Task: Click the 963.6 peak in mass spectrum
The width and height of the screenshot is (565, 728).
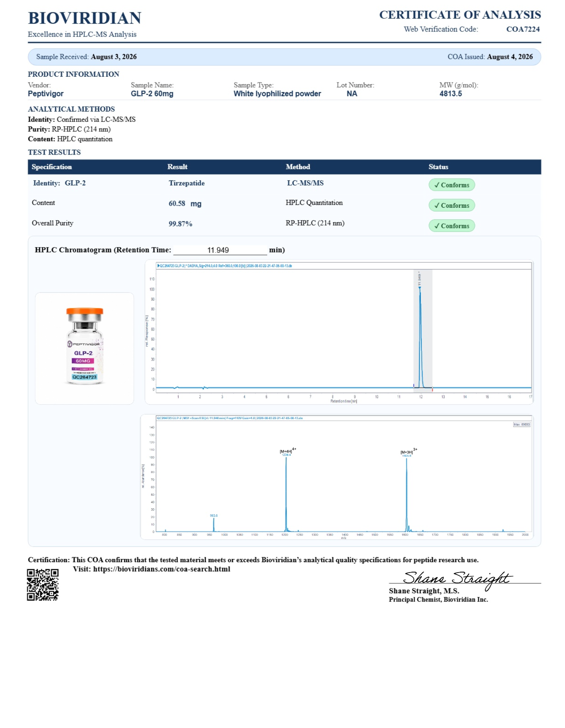Action: (x=214, y=515)
